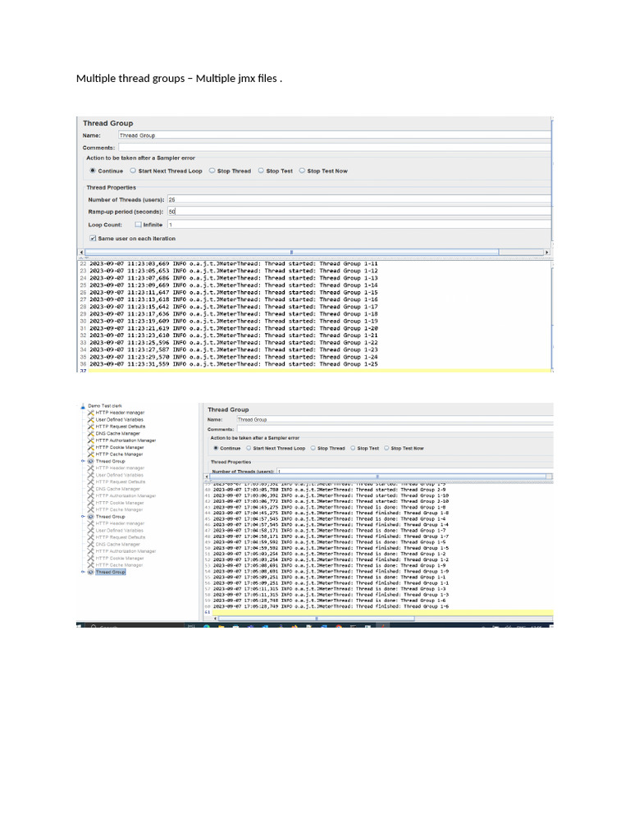Click the enabled HTTP Cookie Manager icon

point(90,447)
